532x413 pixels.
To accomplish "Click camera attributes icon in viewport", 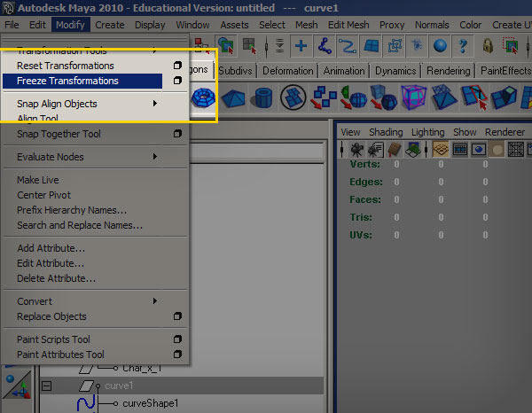I will [x=375, y=150].
